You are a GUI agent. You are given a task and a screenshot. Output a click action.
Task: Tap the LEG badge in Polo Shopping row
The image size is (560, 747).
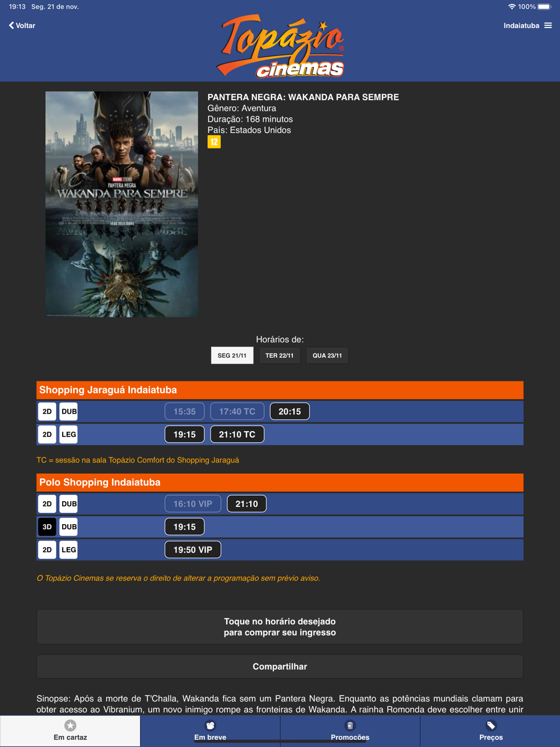coord(69,550)
